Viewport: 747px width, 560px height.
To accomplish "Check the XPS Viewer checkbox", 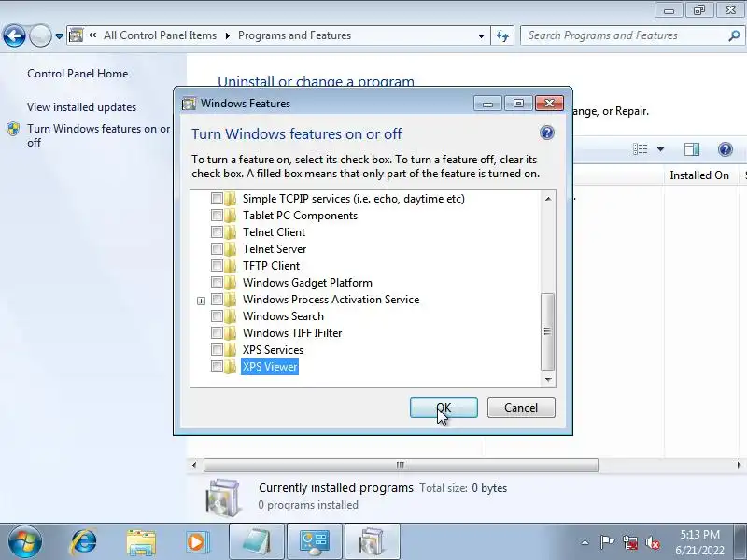I will [217, 366].
